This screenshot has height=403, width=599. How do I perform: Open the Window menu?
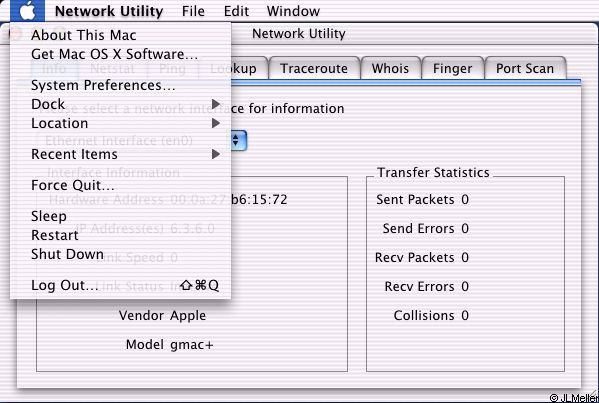[x=293, y=11]
